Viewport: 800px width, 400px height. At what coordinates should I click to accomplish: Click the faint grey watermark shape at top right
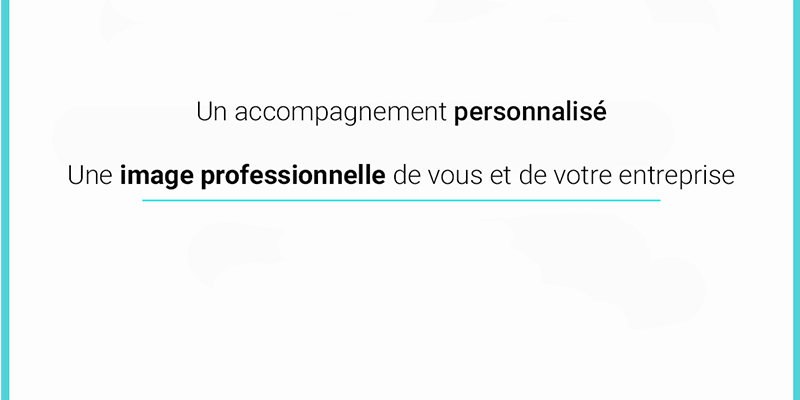click(x=684, y=13)
